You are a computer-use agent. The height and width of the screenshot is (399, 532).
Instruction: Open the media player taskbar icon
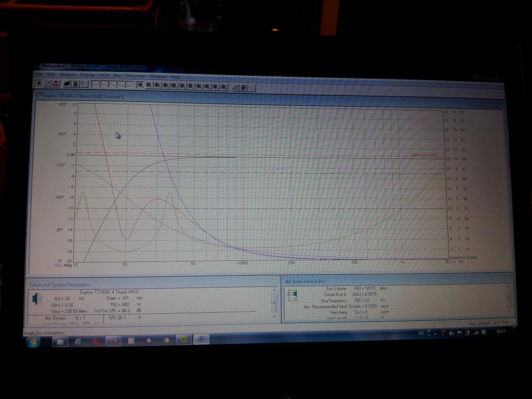(131, 340)
